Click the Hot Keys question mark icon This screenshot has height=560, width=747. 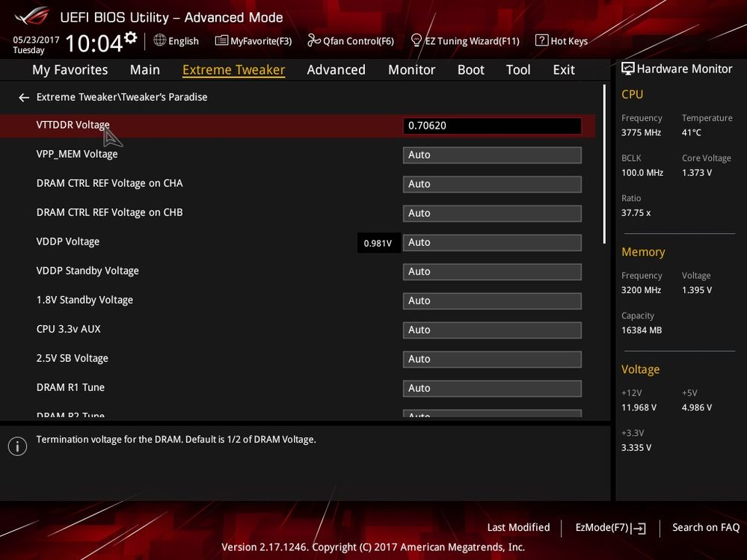click(x=541, y=40)
